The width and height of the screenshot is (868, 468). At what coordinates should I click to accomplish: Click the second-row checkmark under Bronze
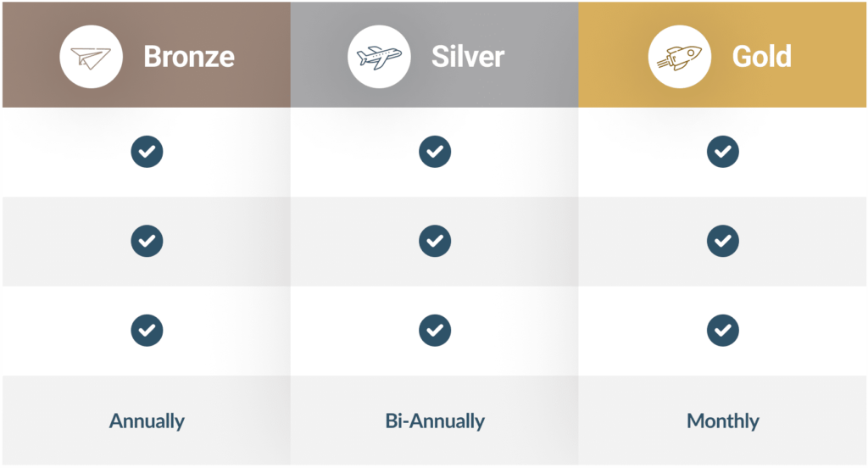147,241
